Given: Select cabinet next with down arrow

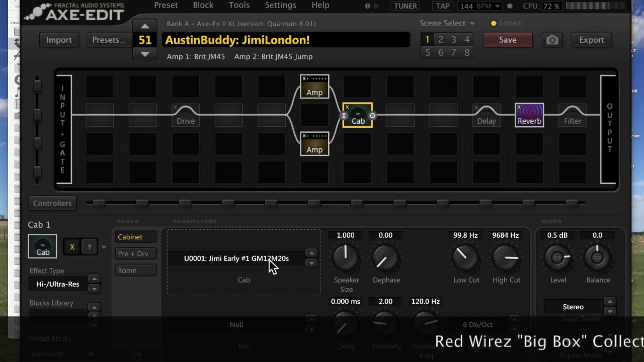Looking at the screenshot, I should tap(311, 263).
